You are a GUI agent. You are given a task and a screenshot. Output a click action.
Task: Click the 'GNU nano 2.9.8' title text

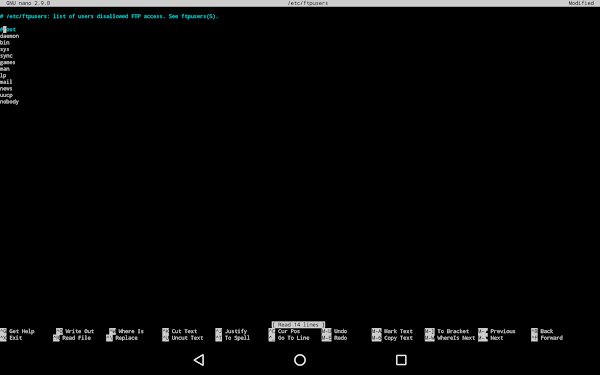tap(28, 3)
